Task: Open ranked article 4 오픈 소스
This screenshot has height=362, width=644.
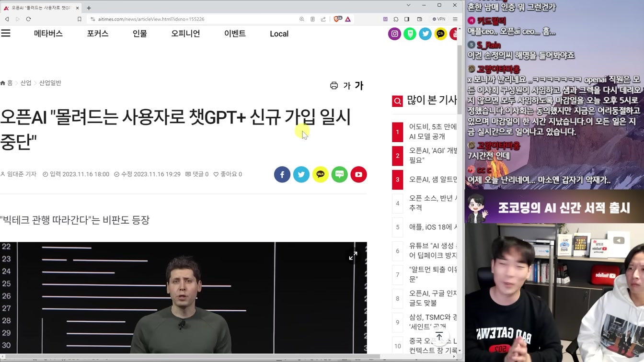Action: click(x=425, y=203)
